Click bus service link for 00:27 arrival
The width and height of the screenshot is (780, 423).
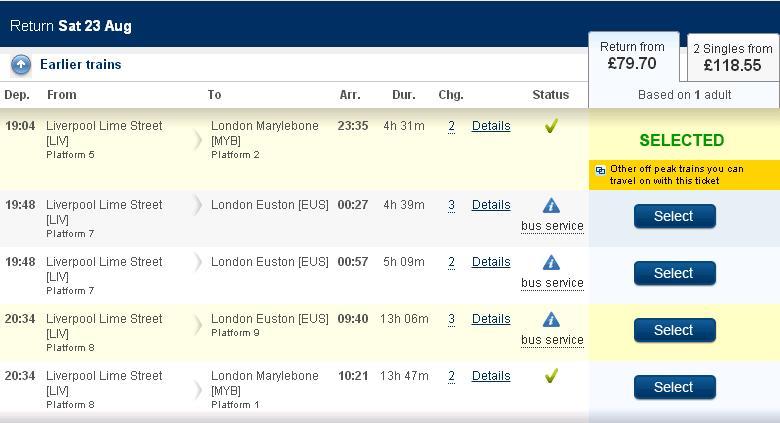click(x=552, y=226)
